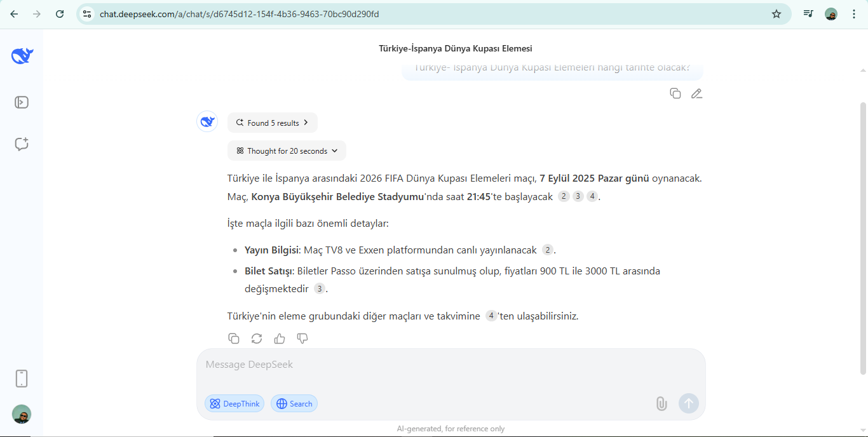This screenshot has width=868, height=437.
Task: Open citation 3 after match time sentence
Action: 578,196
